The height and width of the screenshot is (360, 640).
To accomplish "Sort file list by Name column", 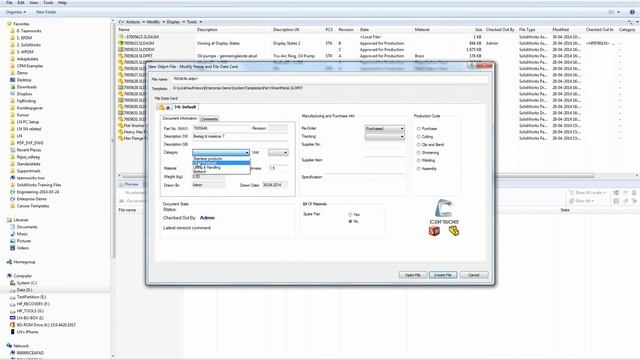I will point(124,30).
